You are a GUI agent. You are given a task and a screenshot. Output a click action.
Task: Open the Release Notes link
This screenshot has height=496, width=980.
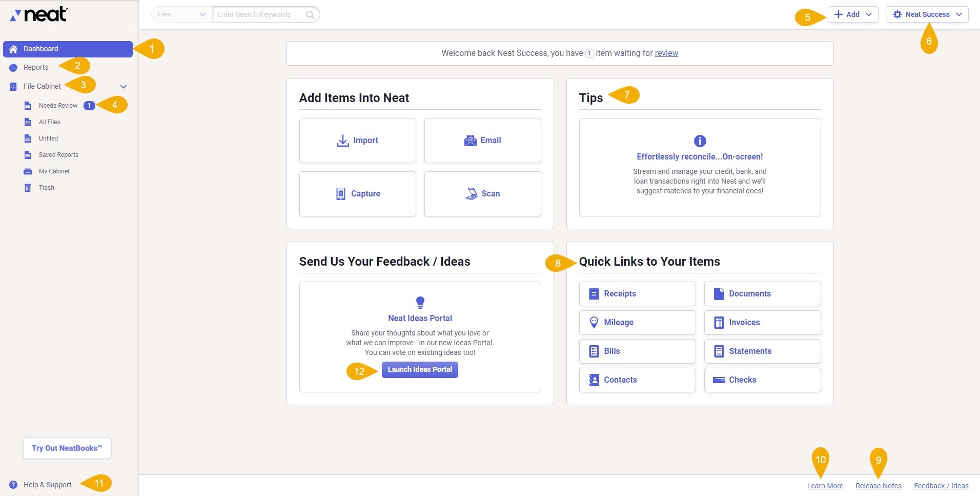(878, 485)
